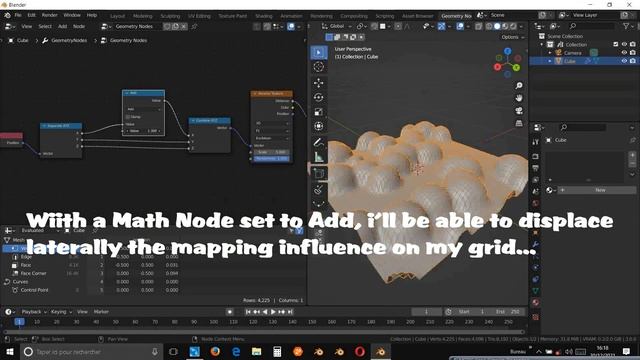
Task: Toggle the camera view icon in viewport
Action: tap(519, 111)
